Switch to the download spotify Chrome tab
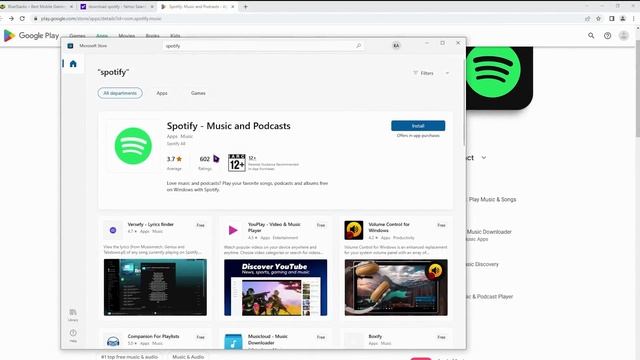 coord(117,7)
